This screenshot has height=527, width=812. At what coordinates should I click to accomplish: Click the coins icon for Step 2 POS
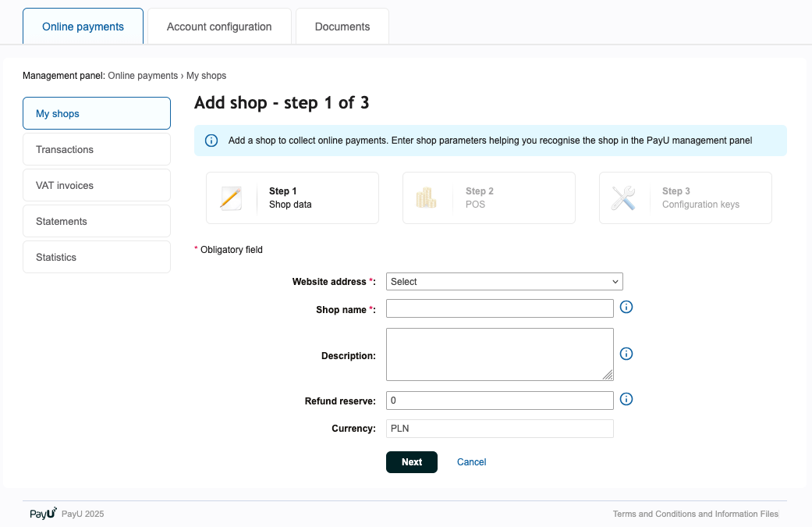point(426,198)
